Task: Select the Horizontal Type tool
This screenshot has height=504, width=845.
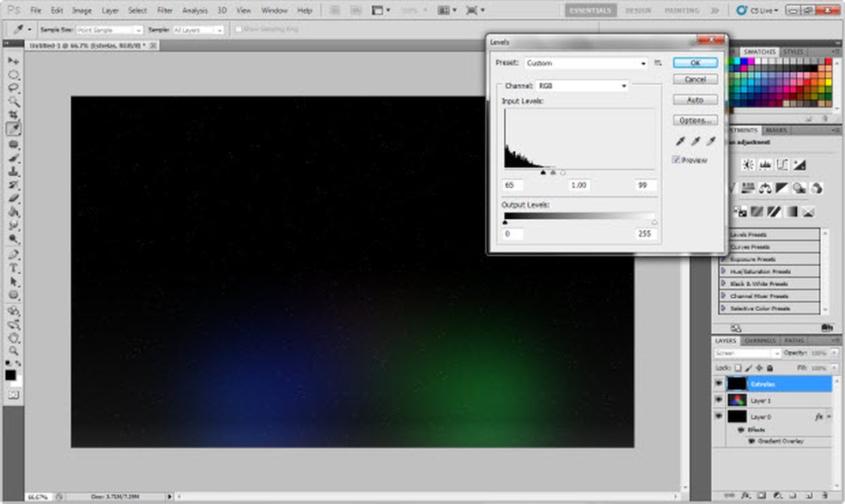Action: (x=14, y=268)
